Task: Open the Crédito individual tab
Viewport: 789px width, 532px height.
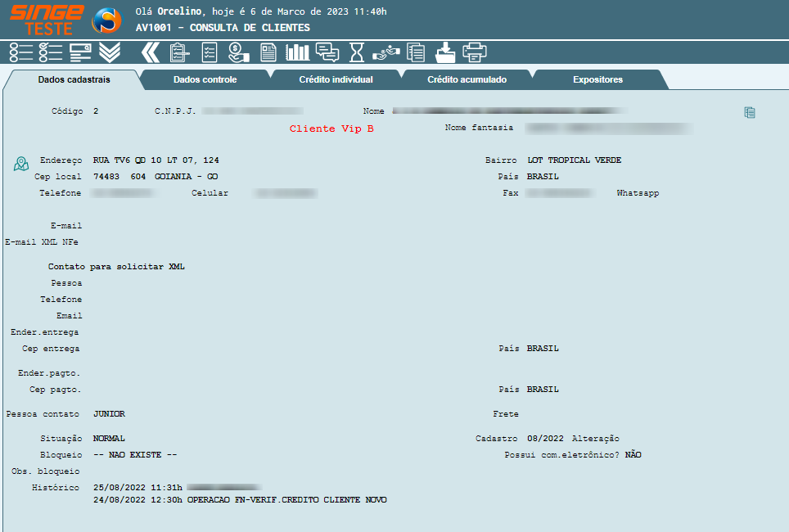Action: coord(336,80)
